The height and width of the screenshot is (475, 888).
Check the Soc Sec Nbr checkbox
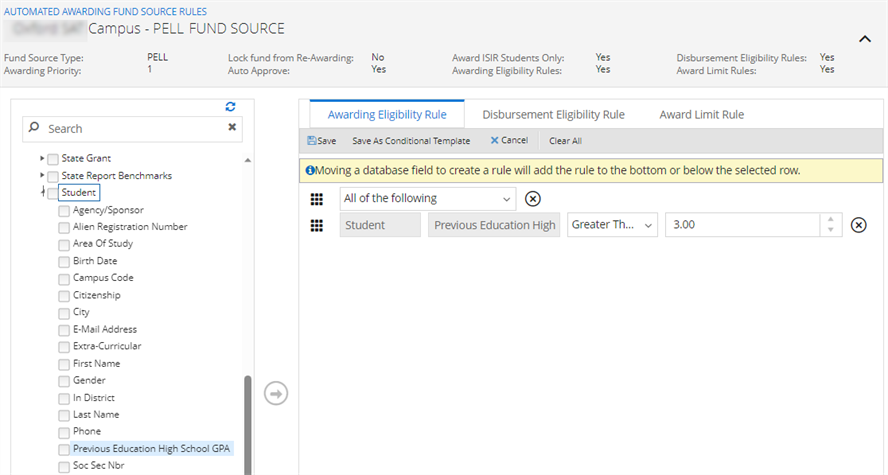[64, 467]
